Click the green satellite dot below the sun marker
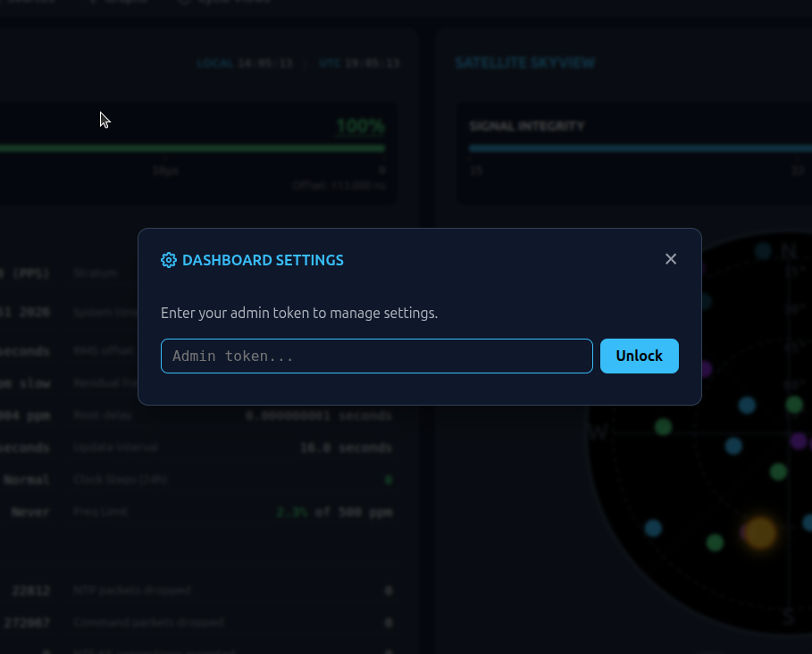This screenshot has height=654, width=812. pos(715,542)
